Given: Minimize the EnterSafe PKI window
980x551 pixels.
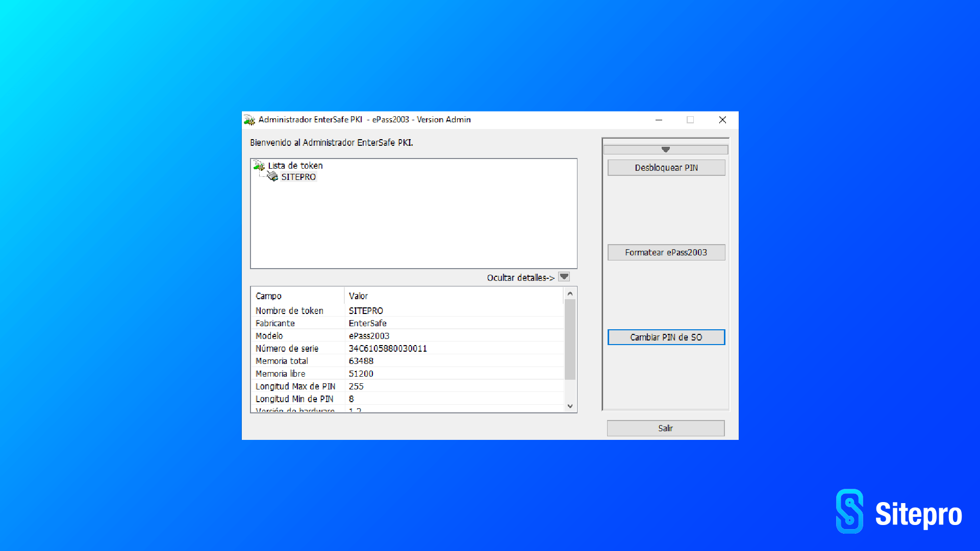Looking at the screenshot, I should [659, 120].
